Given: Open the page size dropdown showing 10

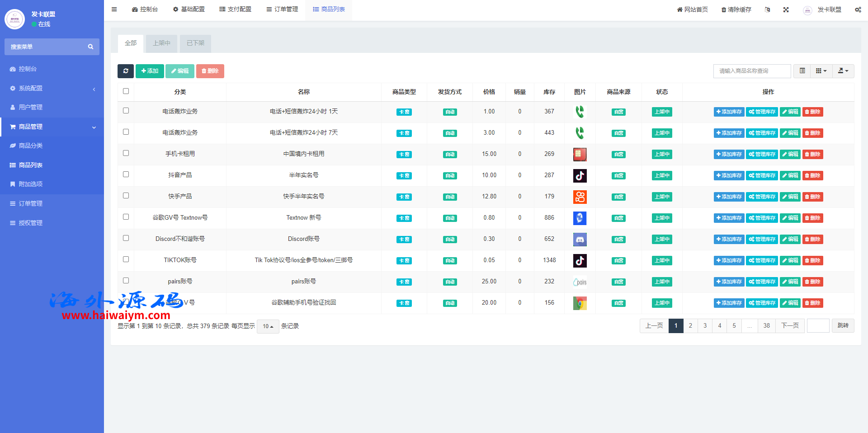Looking at the screenshot, I should coord(268,326).
